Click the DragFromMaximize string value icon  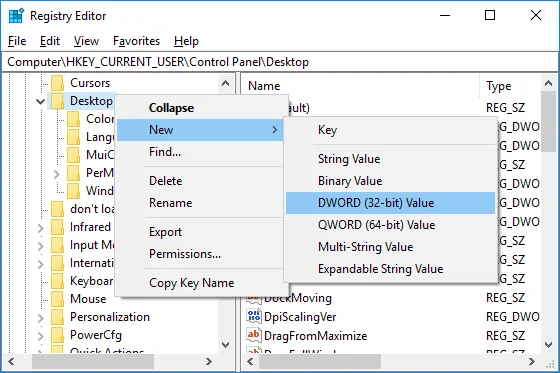point(254,335)
